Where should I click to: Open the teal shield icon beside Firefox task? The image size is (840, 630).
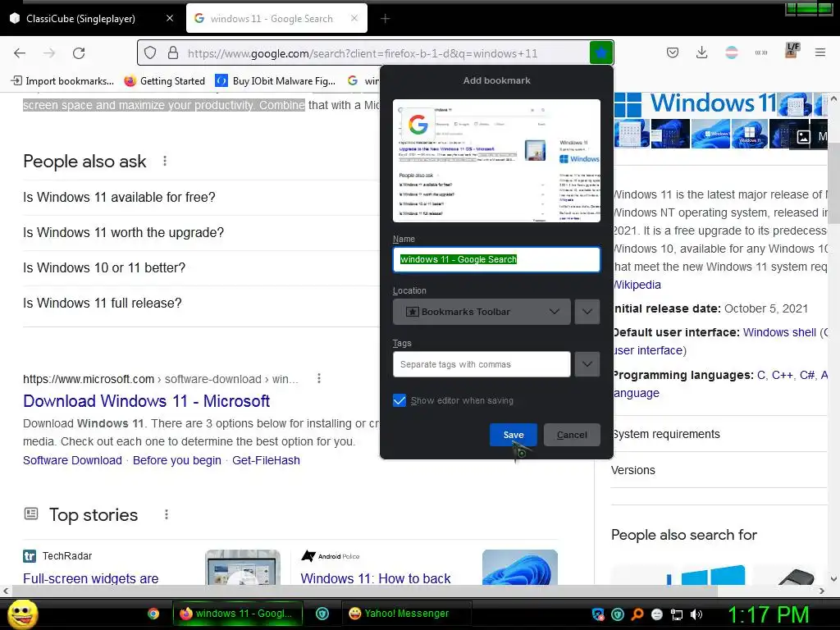[x=322, y=614]
